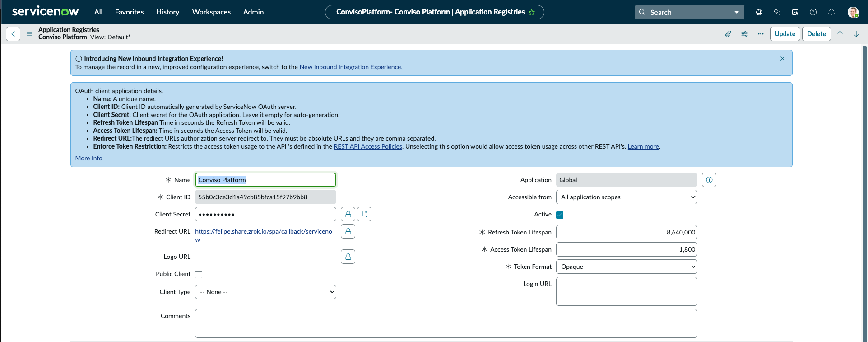Viewport: 868px width, 342px height.
Task: Click the Search field in header
Action: tap(682, 12)
